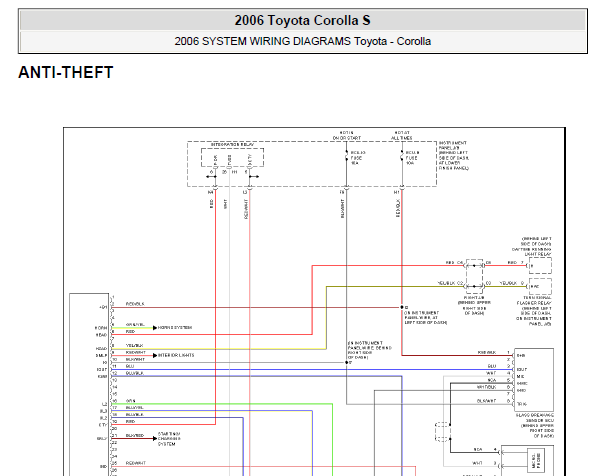Click the 'BLK/WHT' label at sensor pin 8

point(486,401)
